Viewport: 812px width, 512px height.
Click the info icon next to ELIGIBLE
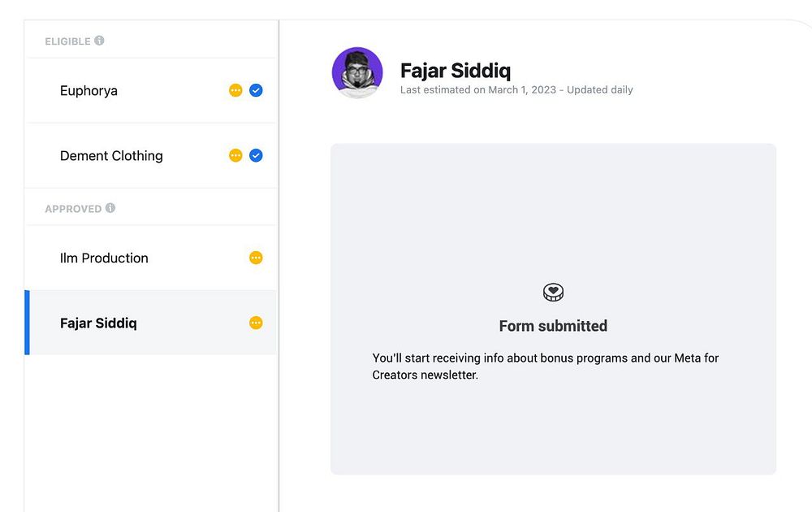(99, 41)
